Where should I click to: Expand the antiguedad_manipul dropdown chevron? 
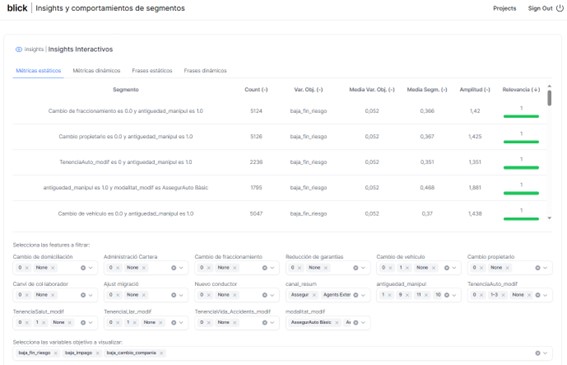[x=454, y=295]
